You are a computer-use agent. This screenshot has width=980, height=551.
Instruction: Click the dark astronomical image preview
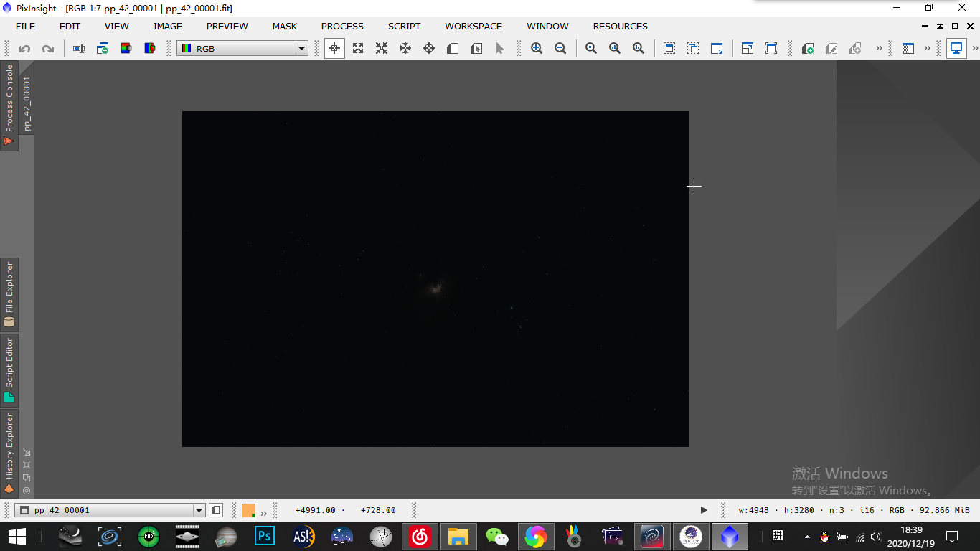coord(435,279)
